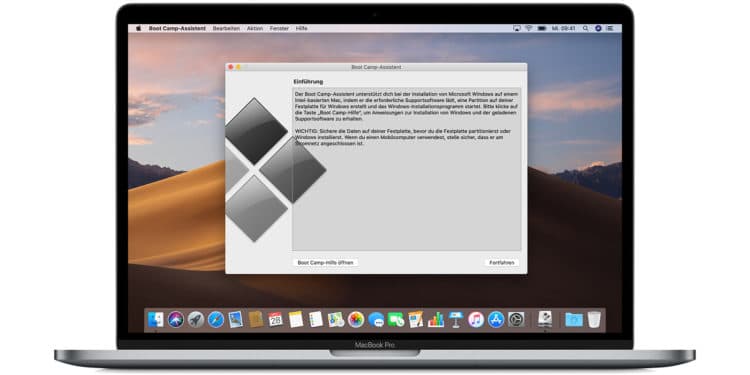
Task: Open Launchpad rocket icon in dock
Action: [196, 319]
